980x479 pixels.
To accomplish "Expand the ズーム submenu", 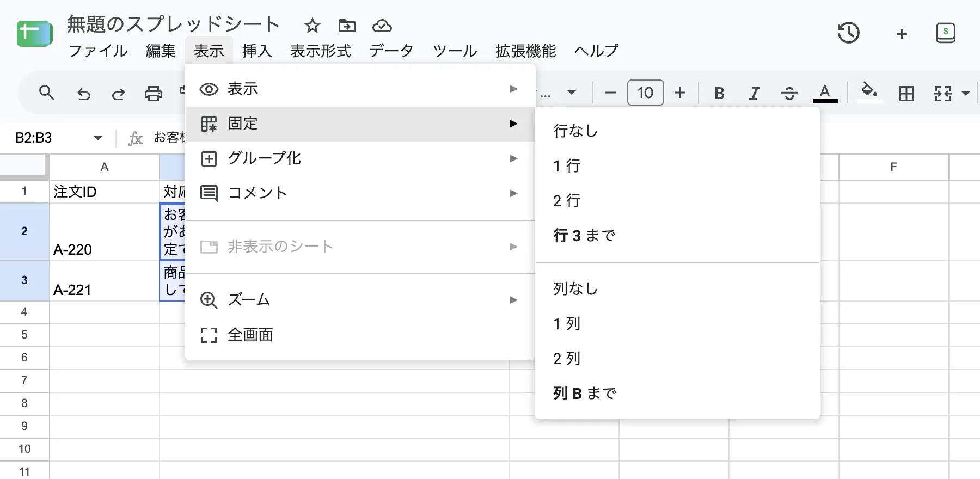I will [x=360, y=300].
